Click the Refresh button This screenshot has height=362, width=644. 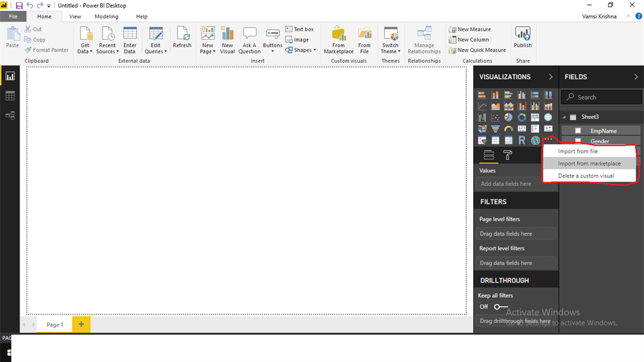182,37
